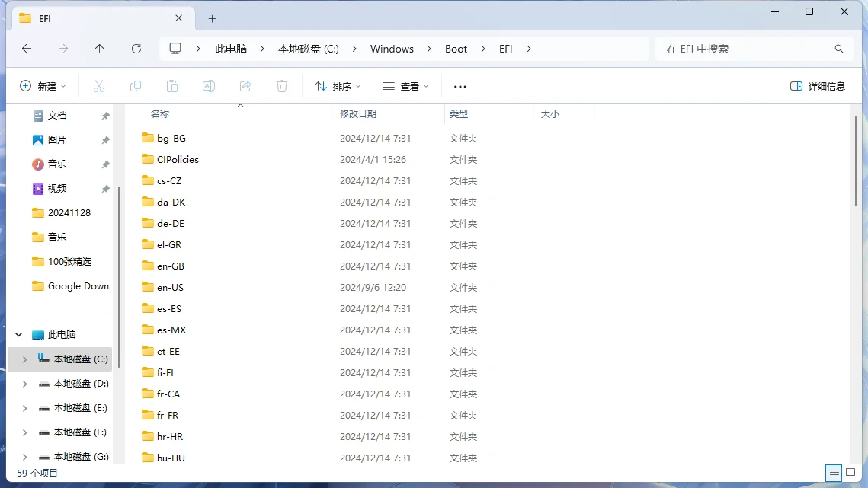Open 文档 in the quick access sidebar

(x=57, y=116)
